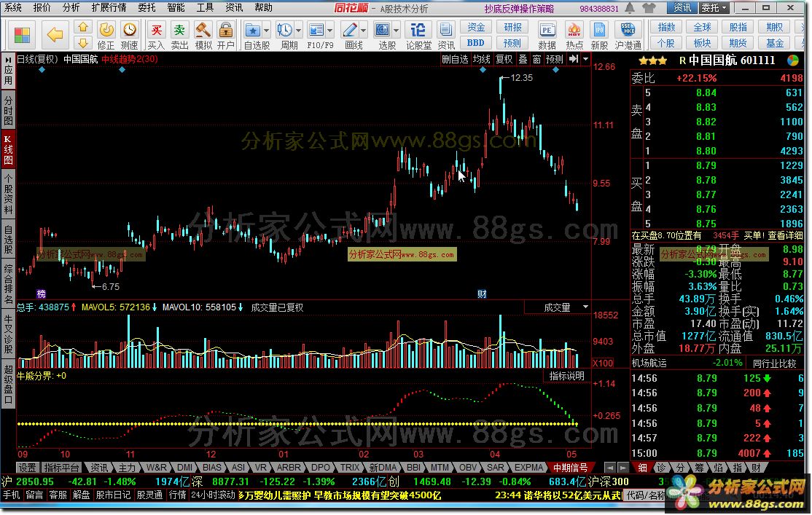The height and width of the screenshot is (515, 812).
Task: Click the shirt skin icon
Action: [648, 8]
